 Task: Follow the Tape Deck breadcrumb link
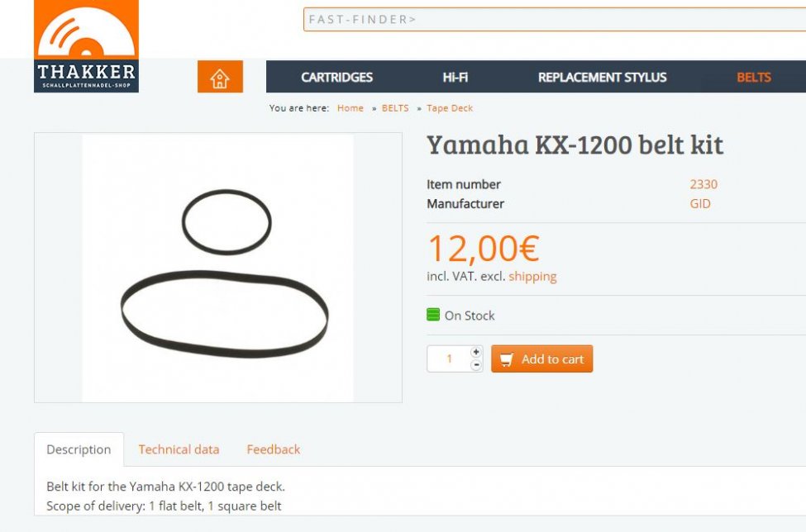450,108
